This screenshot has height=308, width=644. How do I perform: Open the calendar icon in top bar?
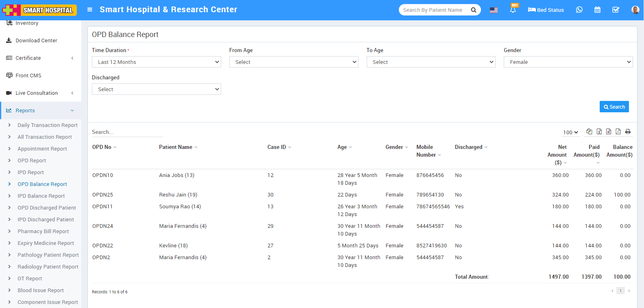click(x=597, y=10)
